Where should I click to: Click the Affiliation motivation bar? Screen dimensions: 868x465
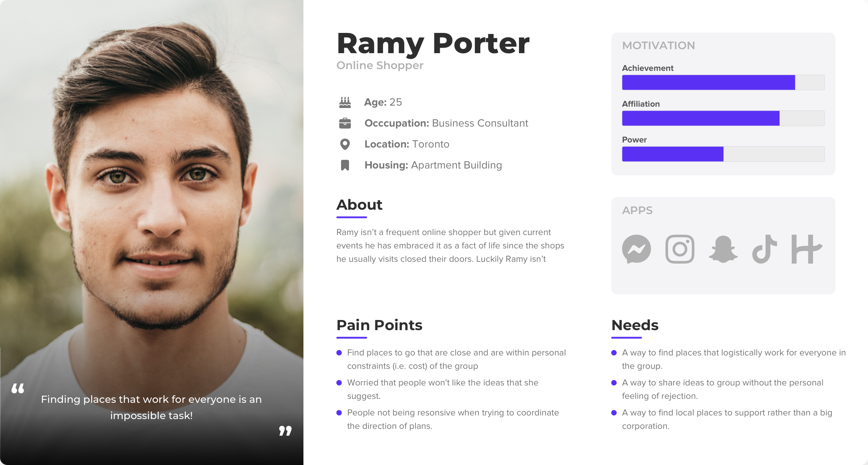pos(723,118)
